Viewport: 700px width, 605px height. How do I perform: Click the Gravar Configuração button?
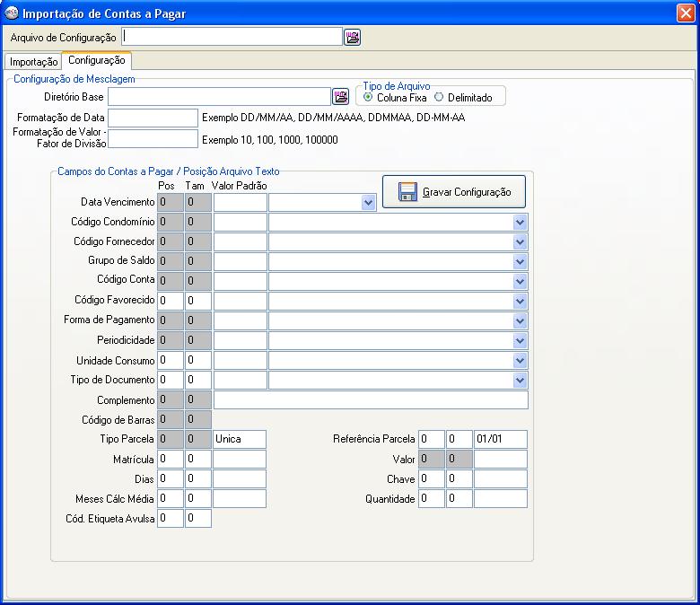click(x=454, y=191)
